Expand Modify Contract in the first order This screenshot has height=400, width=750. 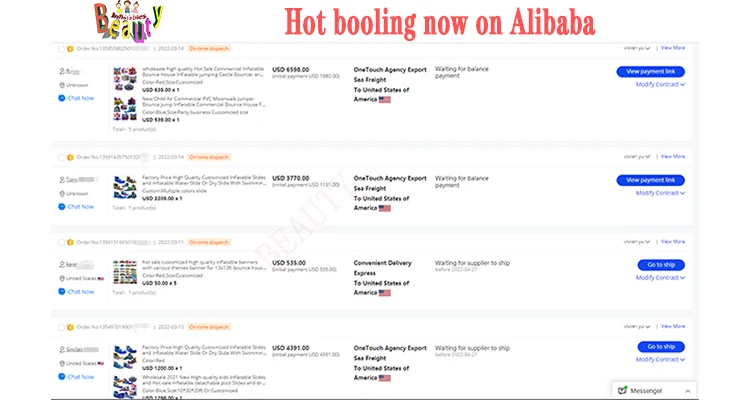[x=660, y=85]
